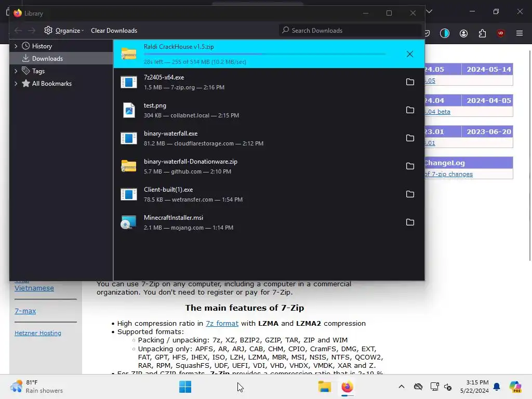Open containing folder for MinecraftInstaller.msi

coord(410,222)
